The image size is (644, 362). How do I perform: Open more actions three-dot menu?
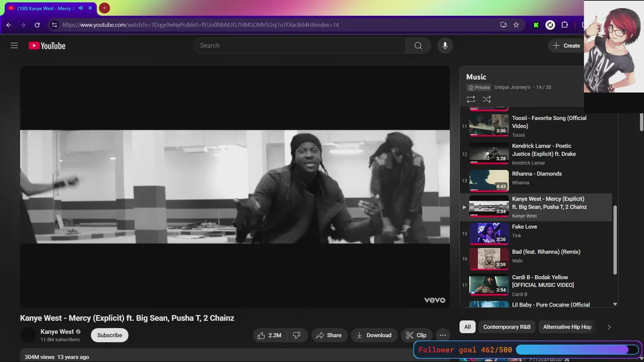click(443, 335)
